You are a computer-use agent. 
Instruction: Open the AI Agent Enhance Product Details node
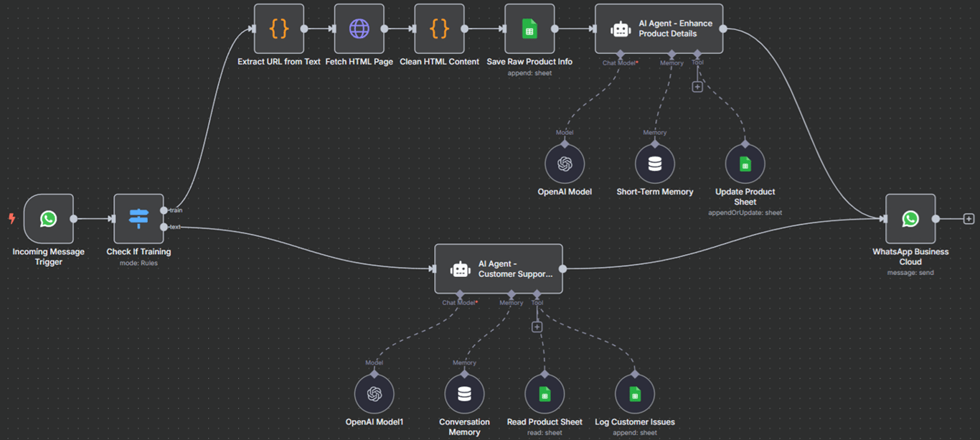point(658,29)
